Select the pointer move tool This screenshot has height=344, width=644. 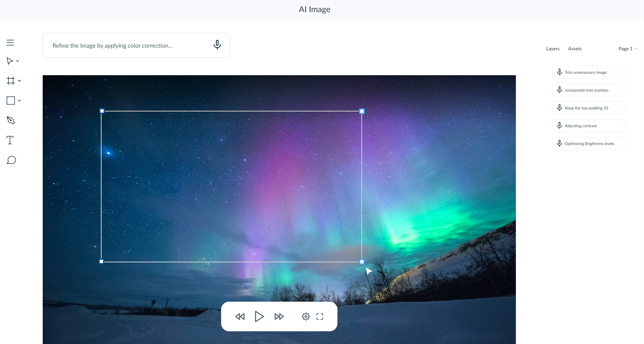pos(10,61)
